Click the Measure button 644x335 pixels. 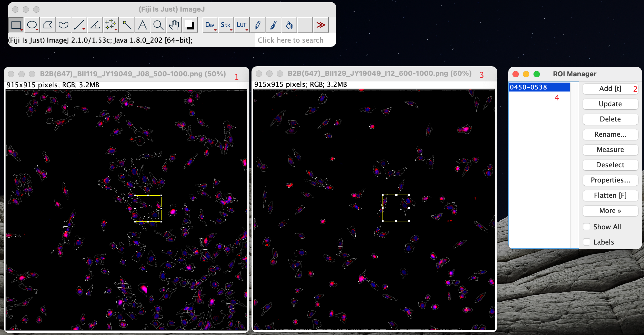point(610,150)
